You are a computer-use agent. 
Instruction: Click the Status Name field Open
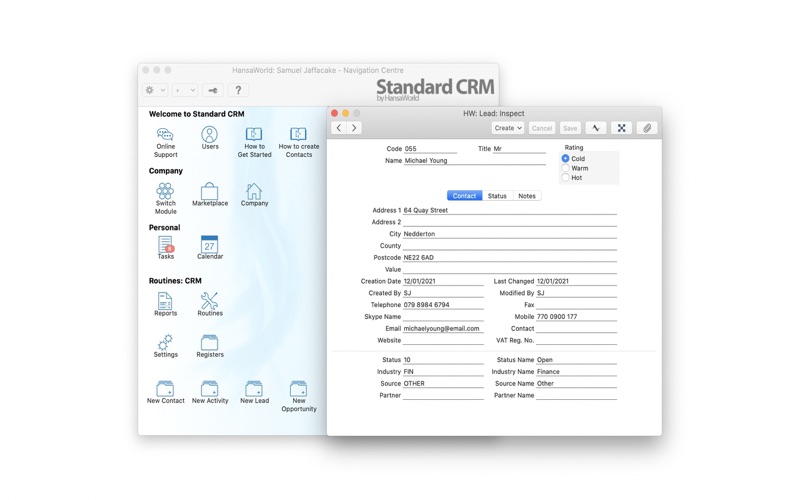click(577, 360)
